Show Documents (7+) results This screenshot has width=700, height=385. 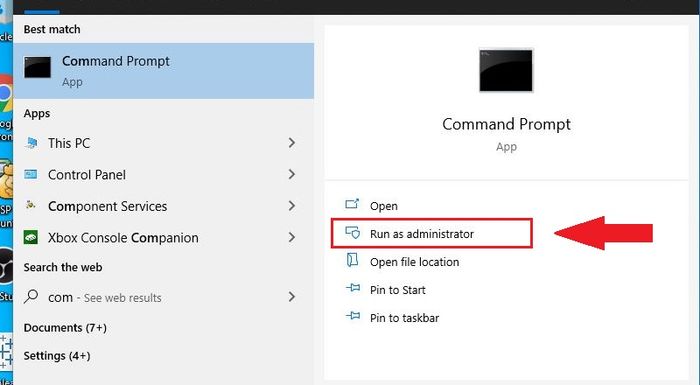65,328
